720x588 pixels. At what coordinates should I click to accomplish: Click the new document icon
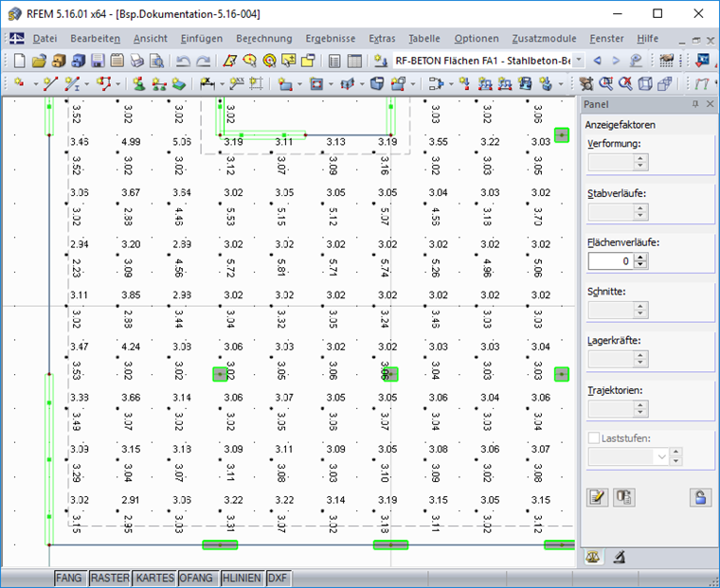coord(20,61)
